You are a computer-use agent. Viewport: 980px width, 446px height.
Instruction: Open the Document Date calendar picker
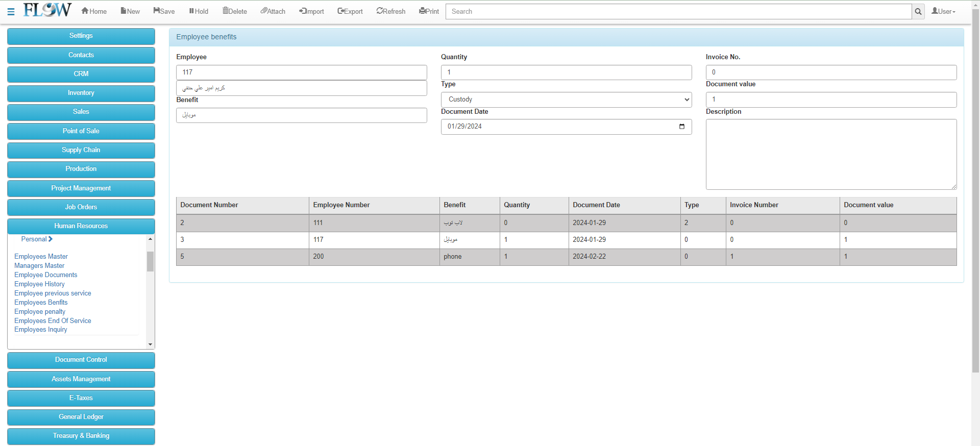tap(681, 127)
